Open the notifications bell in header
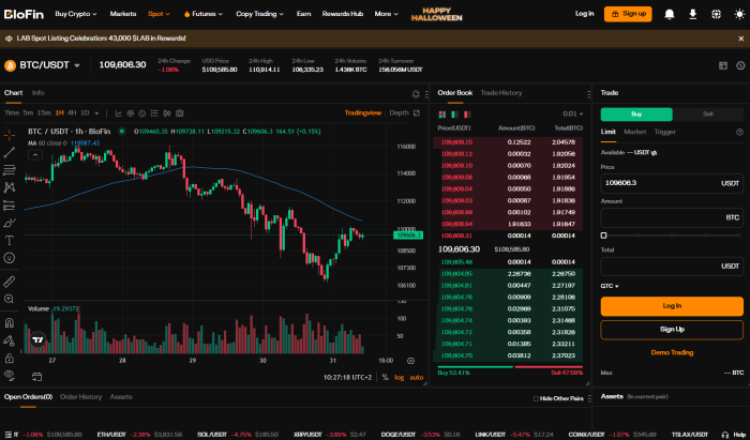750x440 pixels. pos(669,14)
